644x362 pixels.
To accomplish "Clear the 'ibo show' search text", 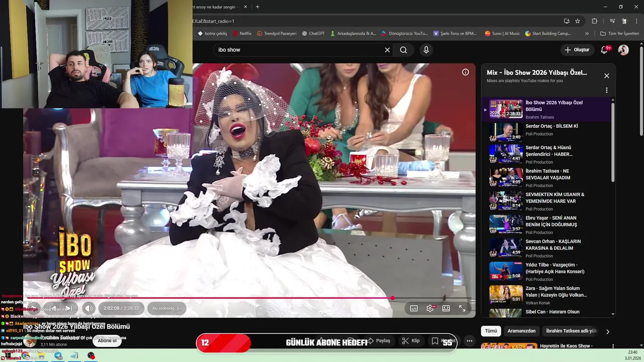I will click(x=387, y=50).
